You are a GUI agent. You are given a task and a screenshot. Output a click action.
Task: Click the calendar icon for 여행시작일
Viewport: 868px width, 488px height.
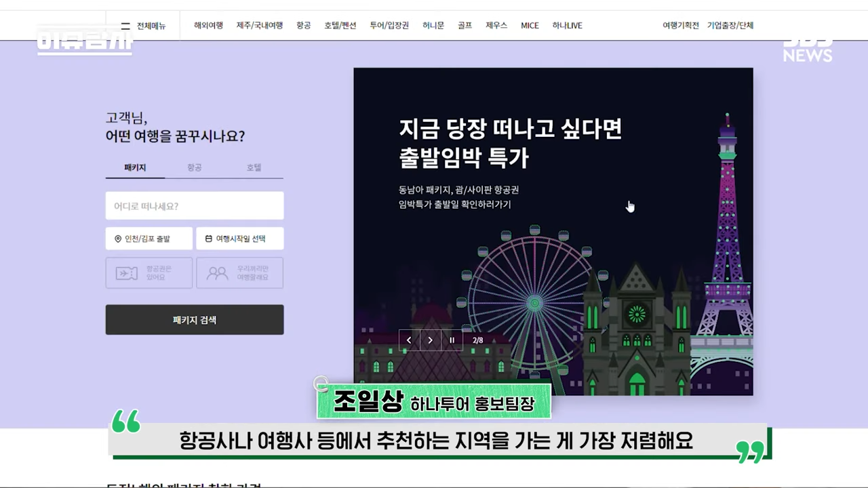208,239
